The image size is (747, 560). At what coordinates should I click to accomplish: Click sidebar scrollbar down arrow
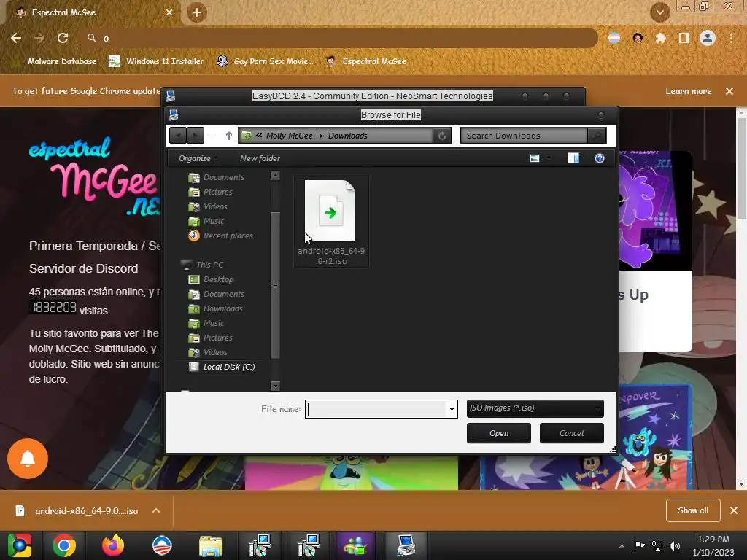(275, 386)
